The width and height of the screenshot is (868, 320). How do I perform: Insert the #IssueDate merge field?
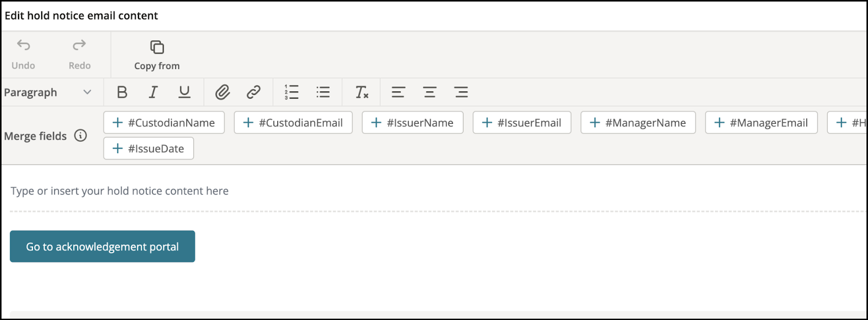coord(149,148)
